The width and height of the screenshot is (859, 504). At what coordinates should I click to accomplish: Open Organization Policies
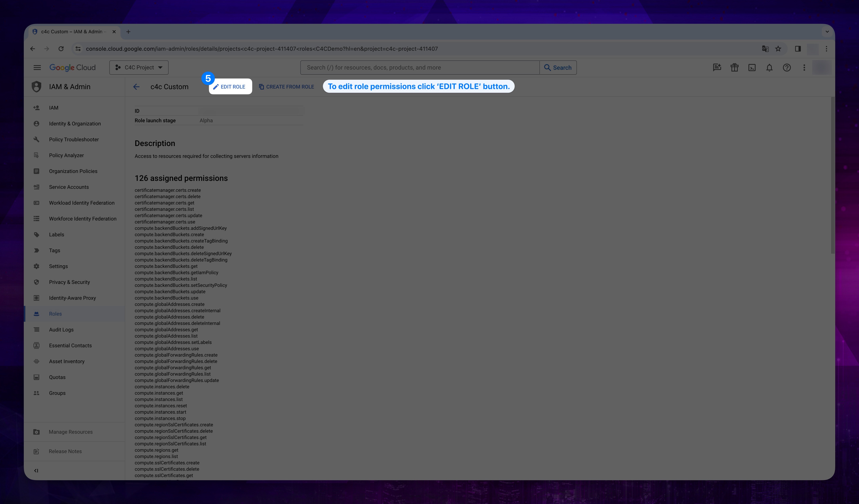74,171
